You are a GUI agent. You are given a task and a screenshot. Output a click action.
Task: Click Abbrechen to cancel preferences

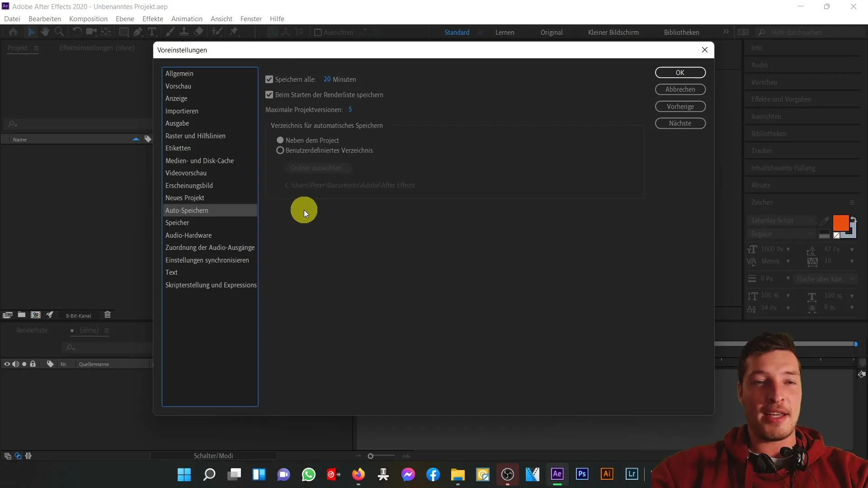click(x=680, y=89)
